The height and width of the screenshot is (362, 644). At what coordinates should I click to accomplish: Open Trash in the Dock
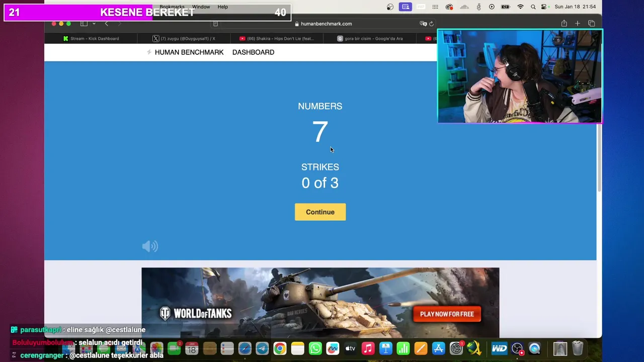tap(578, 348)
